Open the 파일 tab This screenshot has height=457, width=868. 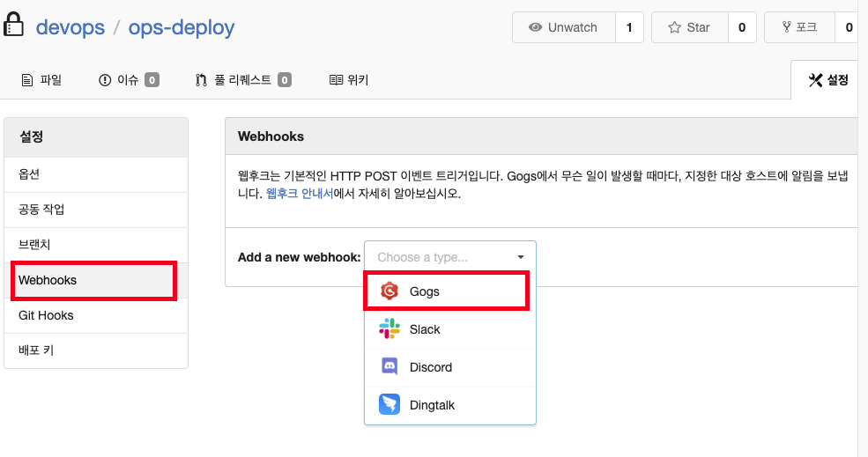pos(41,80)
